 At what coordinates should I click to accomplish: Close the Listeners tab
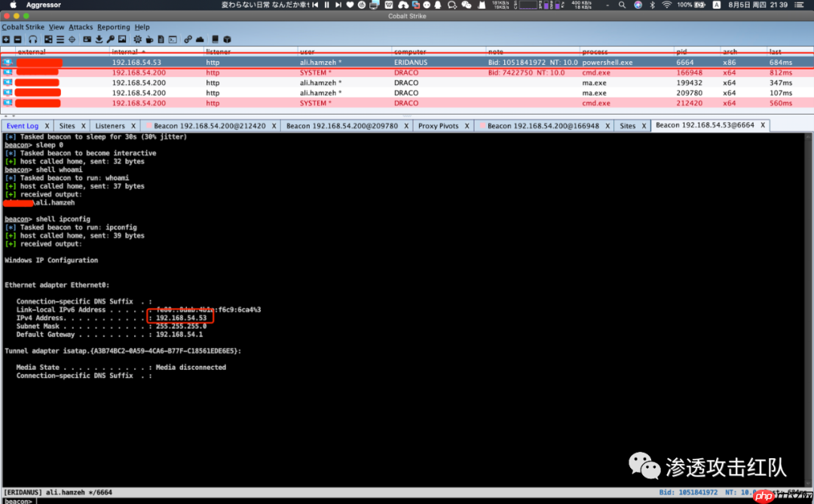click(x=133, y=126)
